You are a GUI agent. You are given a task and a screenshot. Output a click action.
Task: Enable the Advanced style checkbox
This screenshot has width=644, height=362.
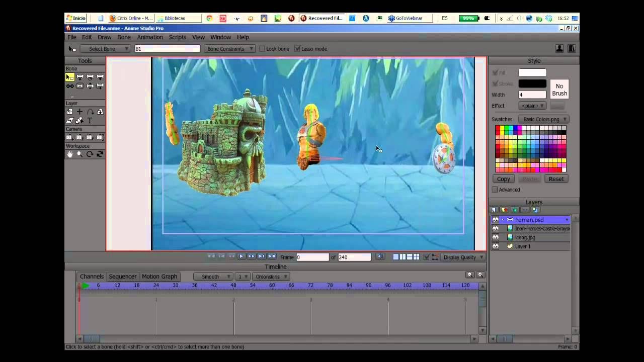click(x=495, y=190)
